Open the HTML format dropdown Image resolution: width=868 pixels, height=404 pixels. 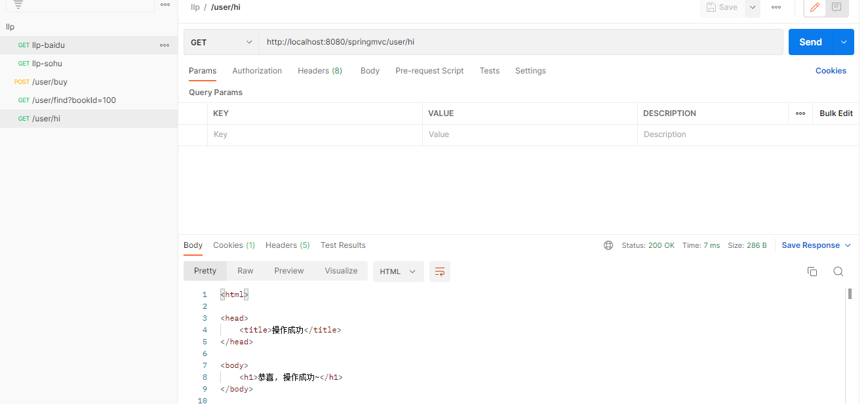coord(398,272)
